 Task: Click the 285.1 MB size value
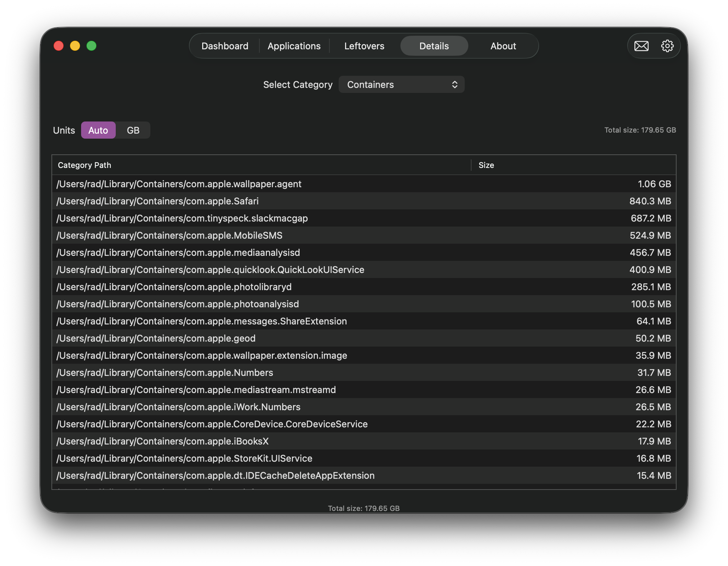point(651,287)
